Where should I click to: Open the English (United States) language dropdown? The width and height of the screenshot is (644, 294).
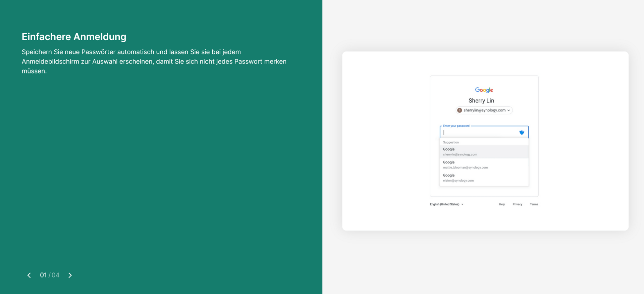point(446,204)
